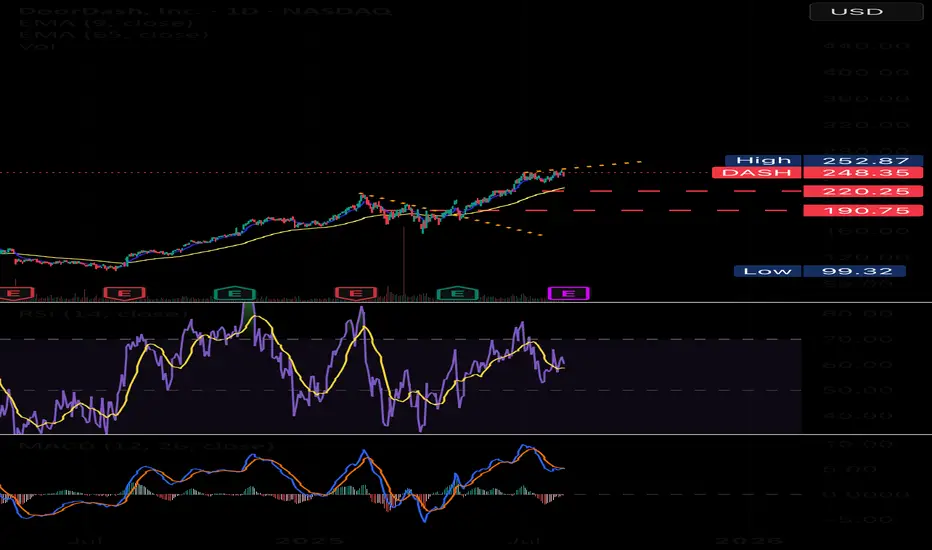Click the Low 99.32 price label
This screenshot has width=932, height=550.
[820, 271]
